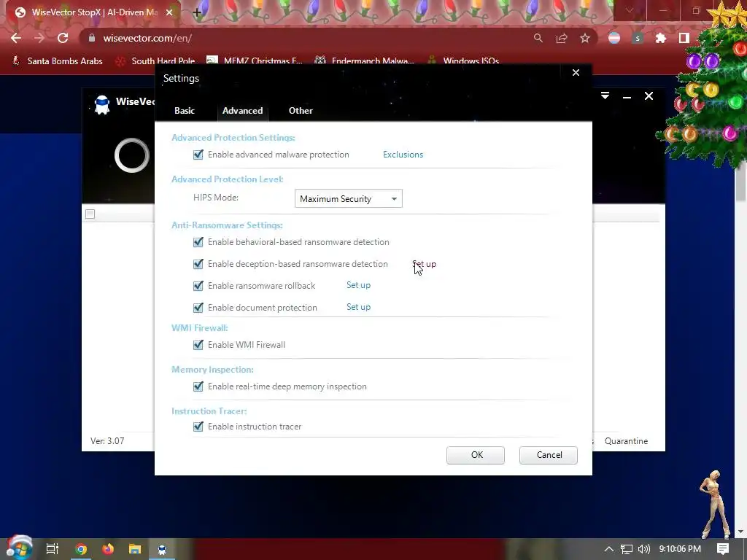Screen dimensions: 747x560
Task: Toggle Enable ransomware rollback checkbox
Action: pyautogui.click(x=198, y=286)
